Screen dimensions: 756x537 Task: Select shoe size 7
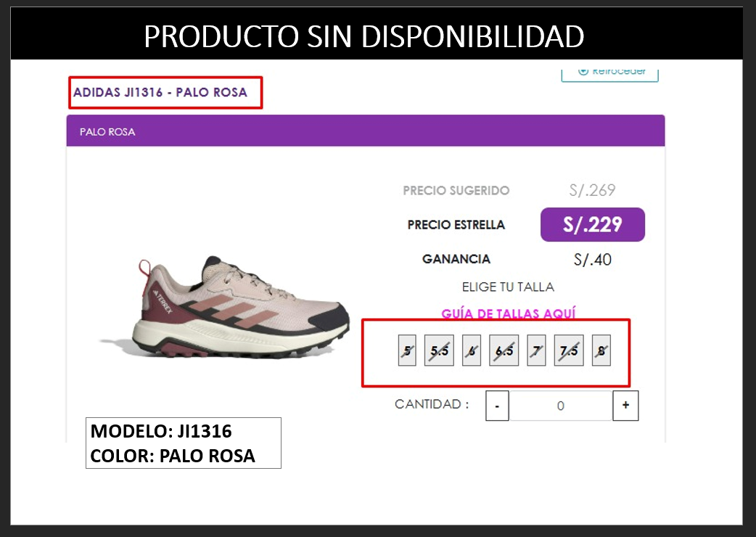[536, 351]
